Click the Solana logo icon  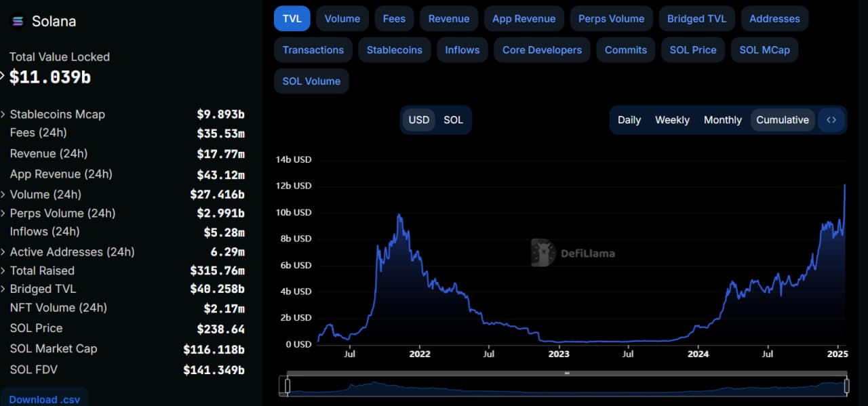(x=18, y=22)
